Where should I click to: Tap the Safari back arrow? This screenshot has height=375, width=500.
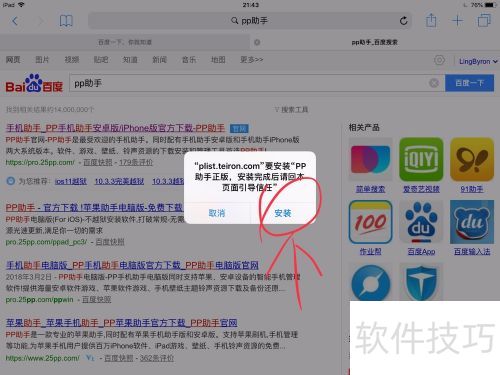point(15,21)
